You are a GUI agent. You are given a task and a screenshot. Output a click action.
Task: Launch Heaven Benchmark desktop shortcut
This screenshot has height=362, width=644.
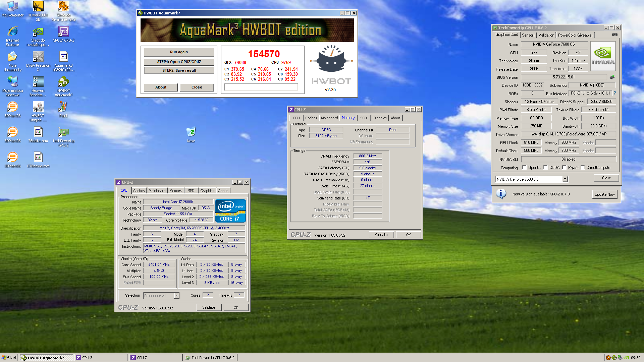[38, 86]
